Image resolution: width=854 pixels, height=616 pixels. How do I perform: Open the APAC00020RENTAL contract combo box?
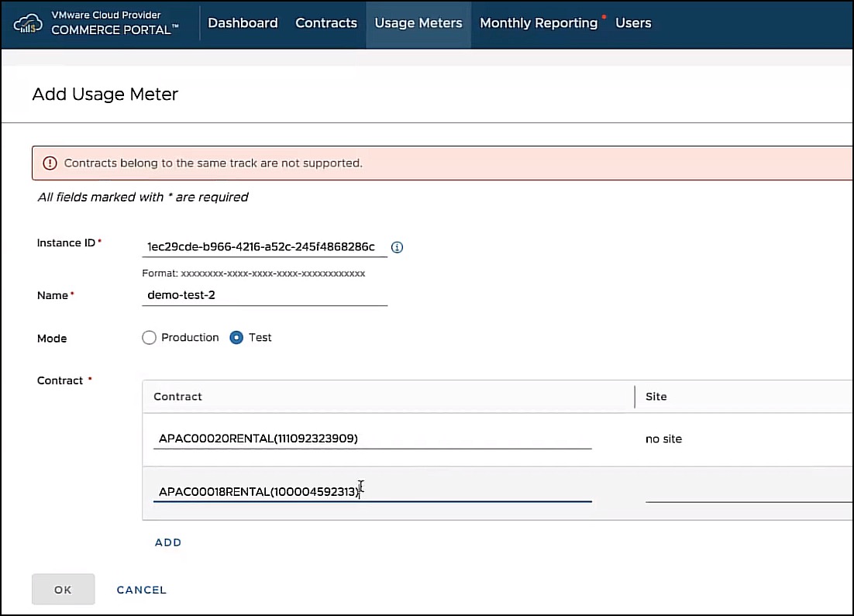[x=372, y=439]
